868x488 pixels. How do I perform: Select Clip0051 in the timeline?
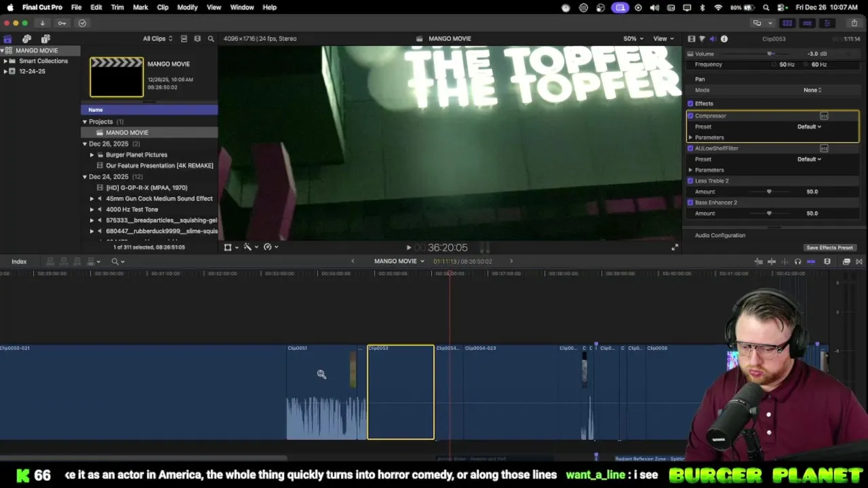[x=323, y=393]
